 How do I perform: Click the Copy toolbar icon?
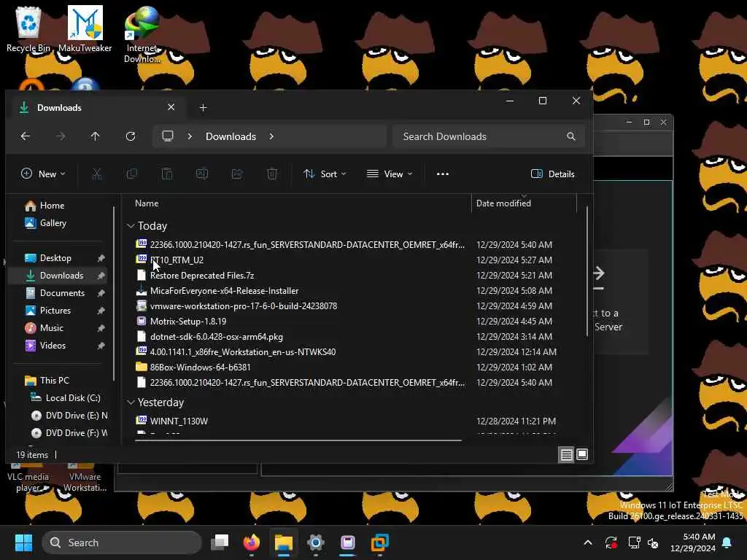[132, 174]
